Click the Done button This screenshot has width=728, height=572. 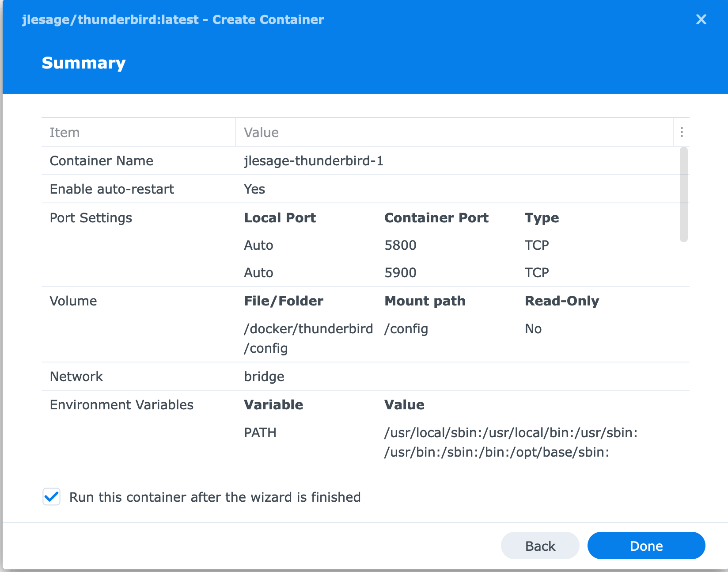click(646, 546)
